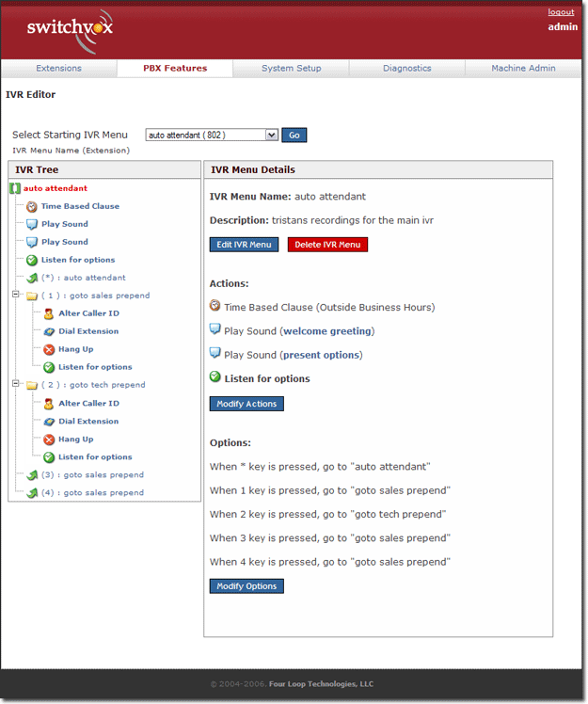This screenshot has height=704, width=588.
Task: Select the (3) : goto sales prepend label
Action: (x=92, y=475)
